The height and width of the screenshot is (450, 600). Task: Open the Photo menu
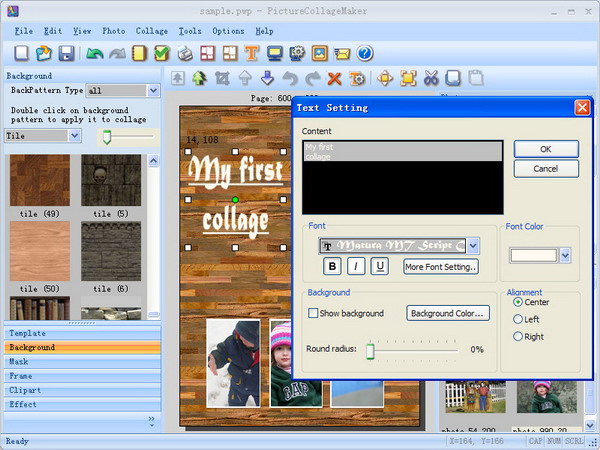114,31
